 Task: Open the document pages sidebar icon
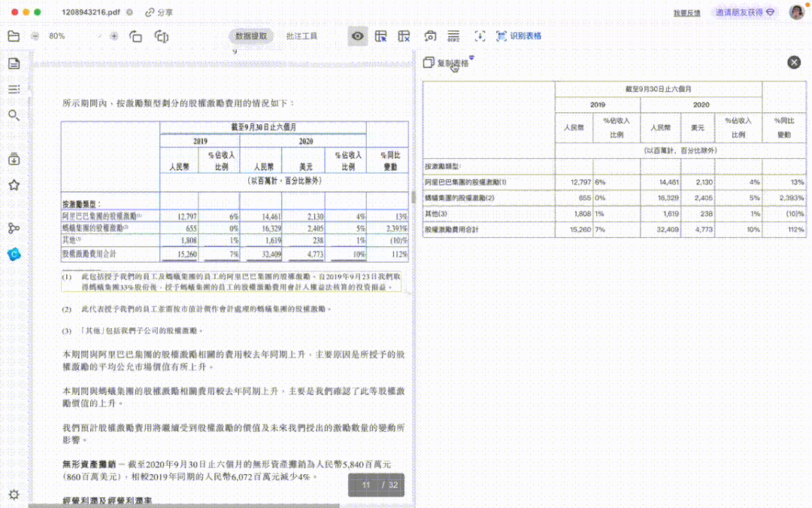click(14, 63)
